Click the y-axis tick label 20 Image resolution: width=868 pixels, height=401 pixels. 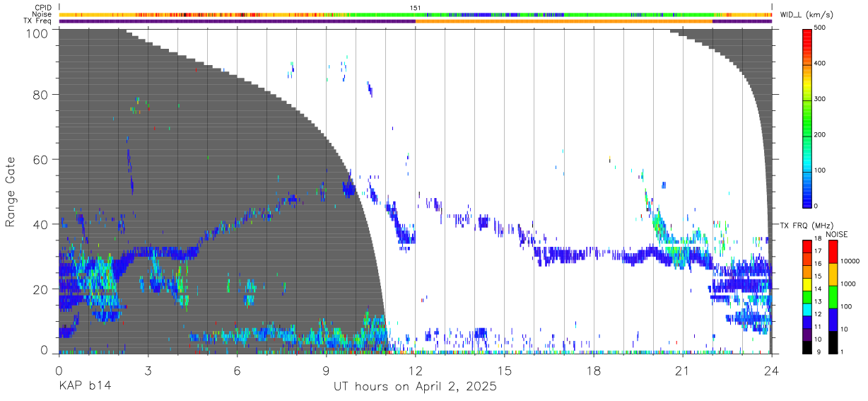(42, 289)
